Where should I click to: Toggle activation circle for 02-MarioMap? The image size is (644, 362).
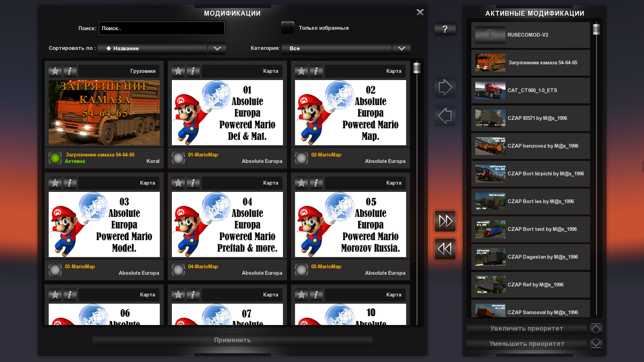[301, 158]
